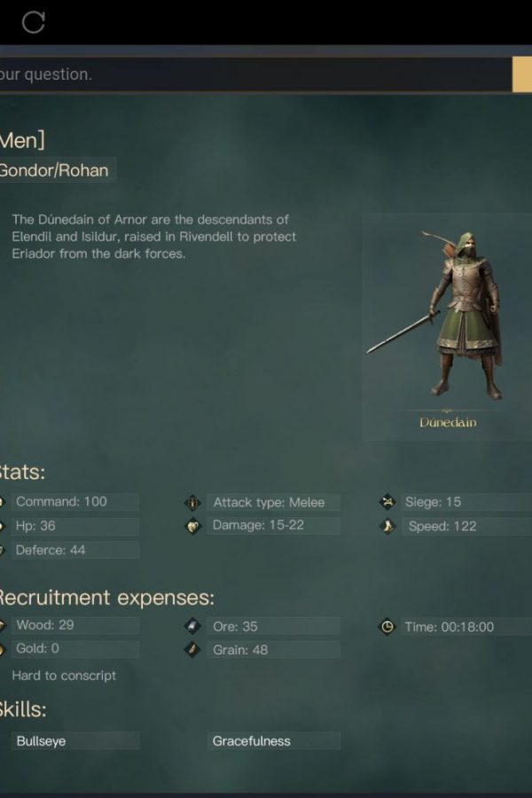The image size is (532, 798).
Task: Click the yellow search button
Action: click(x=522, y=74)
